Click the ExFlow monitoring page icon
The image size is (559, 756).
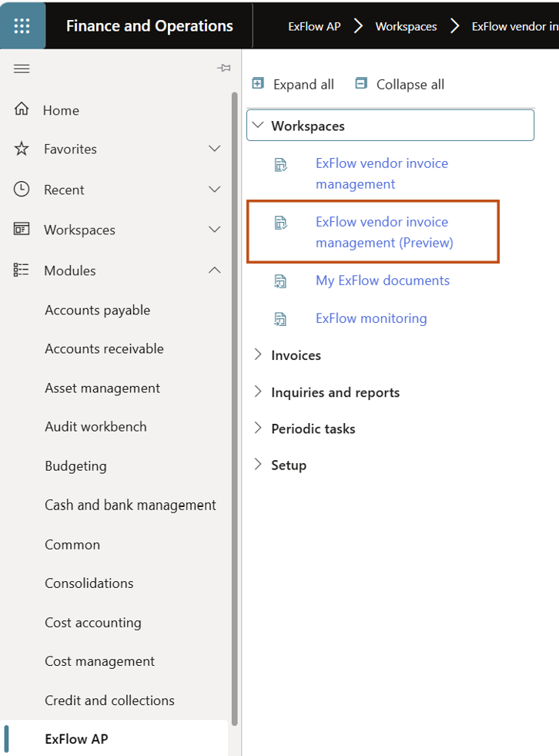281,318
